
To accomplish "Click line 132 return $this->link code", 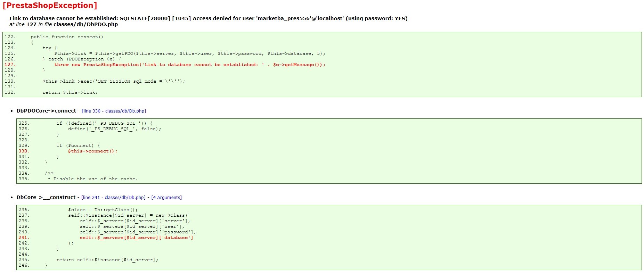I will pyautogui.click(x=70, y=92).
